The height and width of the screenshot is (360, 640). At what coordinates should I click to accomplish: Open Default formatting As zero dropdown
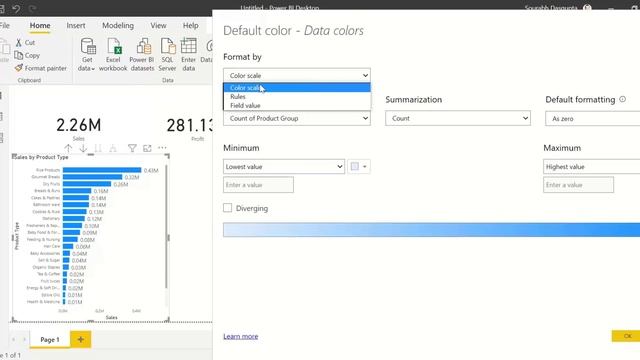593,118
